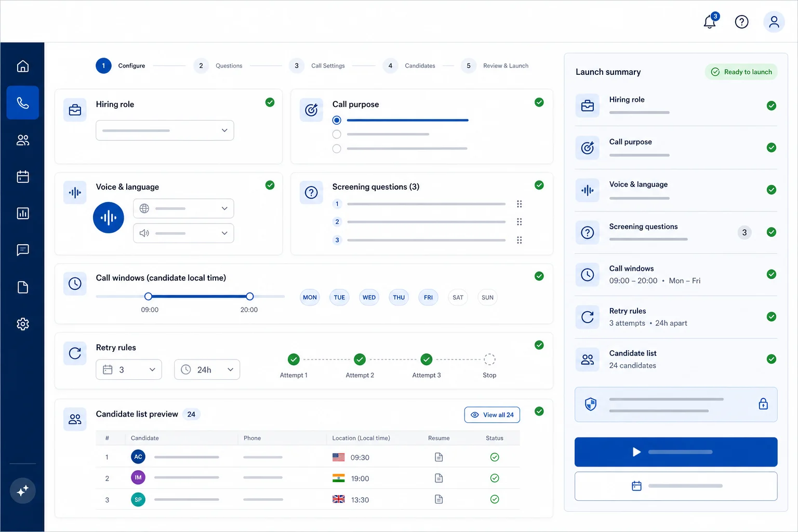Open the Documents file icon in the sidebar
Screen dimensions: 798x532
point(23,287)
